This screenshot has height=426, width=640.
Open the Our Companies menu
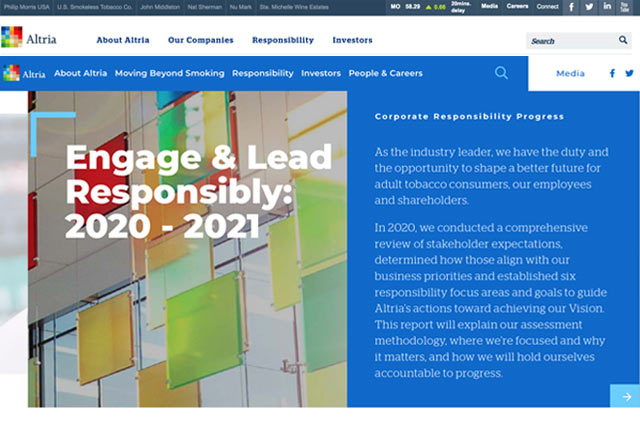pos(201,40)
